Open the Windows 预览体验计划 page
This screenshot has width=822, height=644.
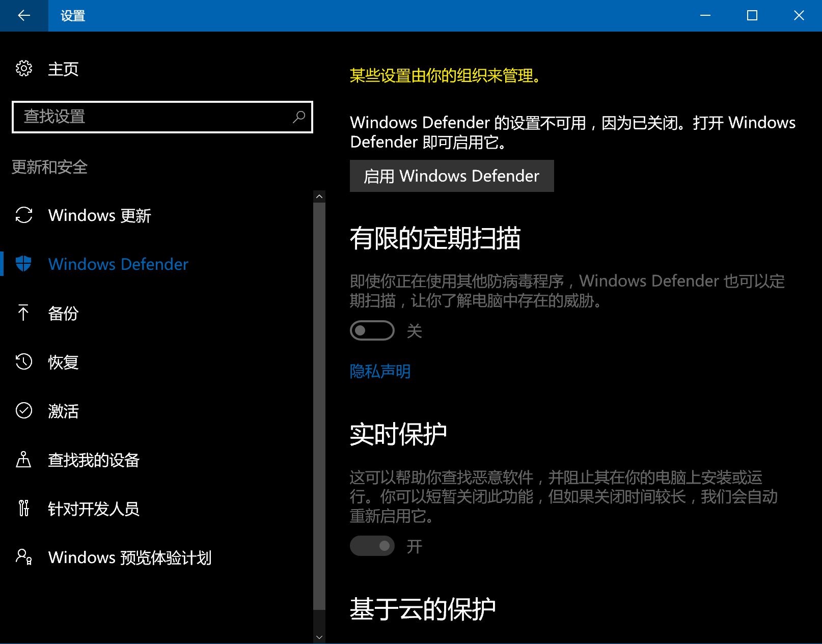click(130, 557)
